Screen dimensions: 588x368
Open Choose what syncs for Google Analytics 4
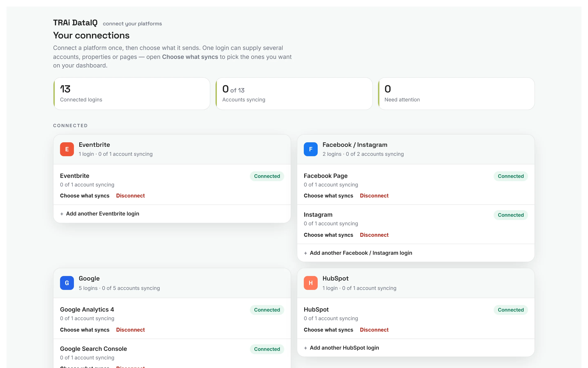(x=85, y=330)
